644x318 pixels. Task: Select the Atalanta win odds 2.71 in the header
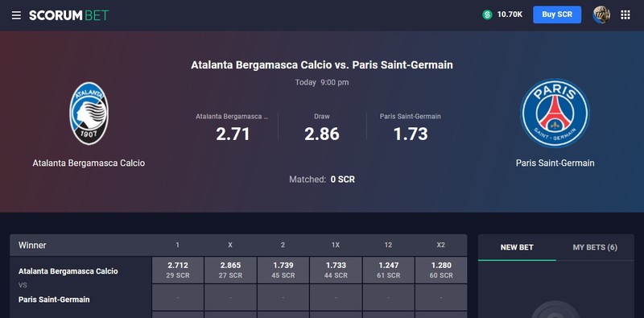pos(233,134)
